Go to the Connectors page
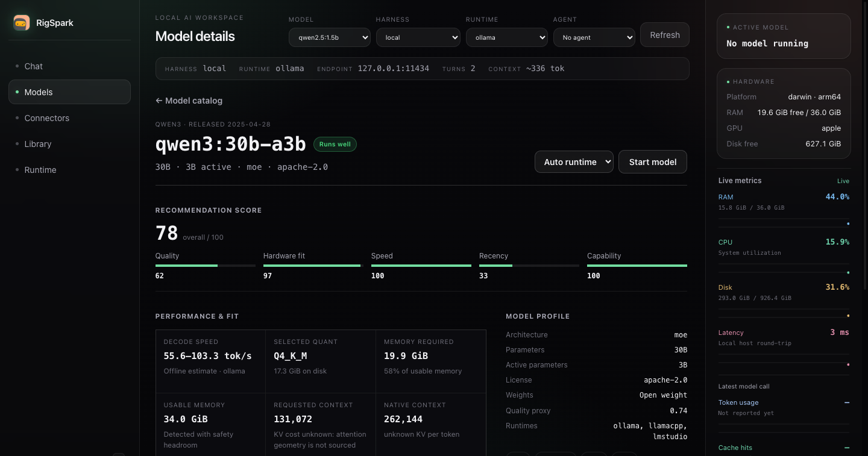868x456 pixels. tap(69, 118)
